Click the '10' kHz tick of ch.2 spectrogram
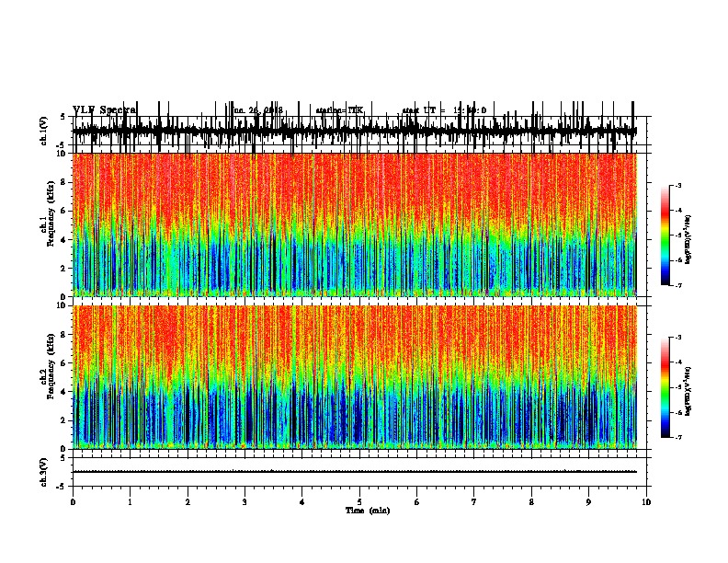 [x=63, y=305]
